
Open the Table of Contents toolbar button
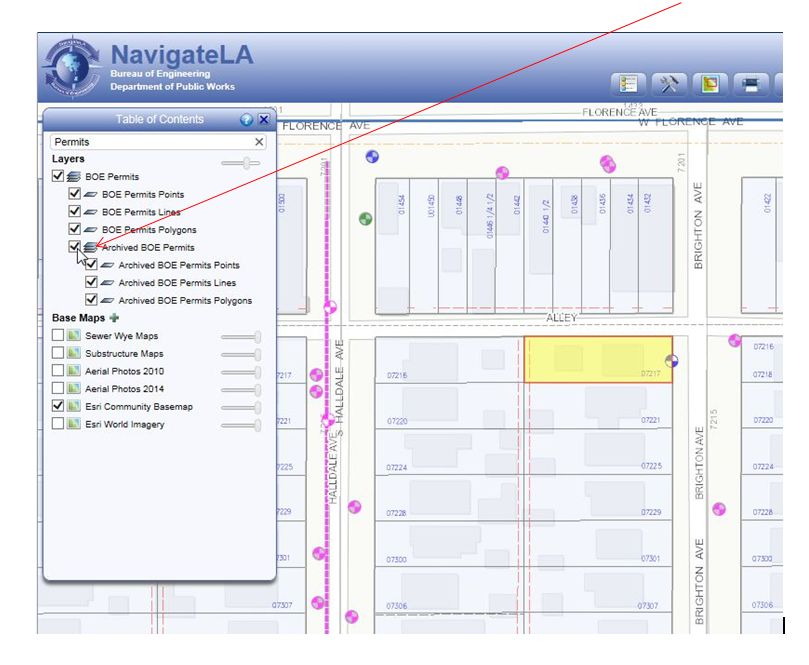628,84
